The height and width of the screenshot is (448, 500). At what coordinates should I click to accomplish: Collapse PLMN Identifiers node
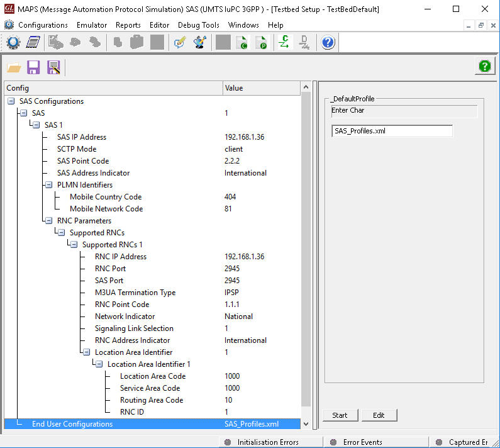click(49, 185)
